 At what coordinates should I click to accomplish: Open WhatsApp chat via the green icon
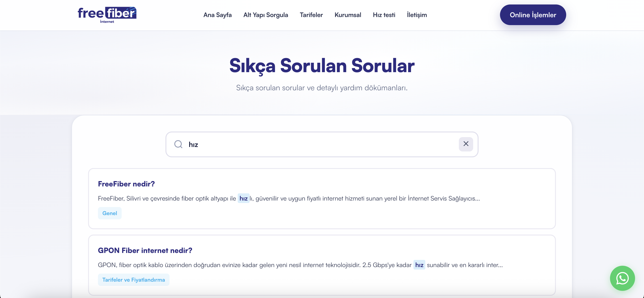click(623, 278)
